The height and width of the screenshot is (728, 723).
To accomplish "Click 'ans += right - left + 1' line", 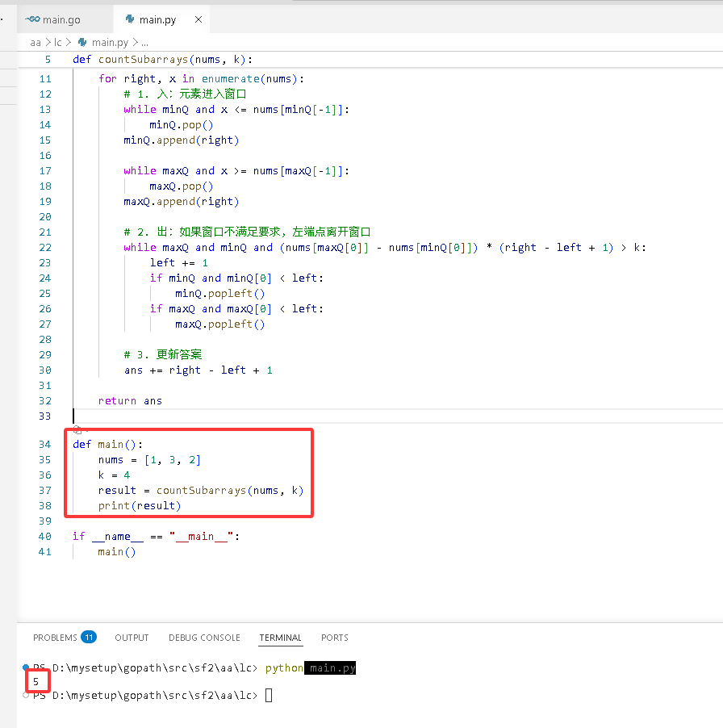I will [199, 370].
